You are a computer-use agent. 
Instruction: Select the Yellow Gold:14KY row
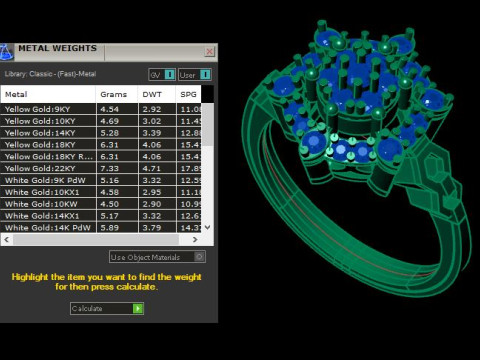[101, 133]
